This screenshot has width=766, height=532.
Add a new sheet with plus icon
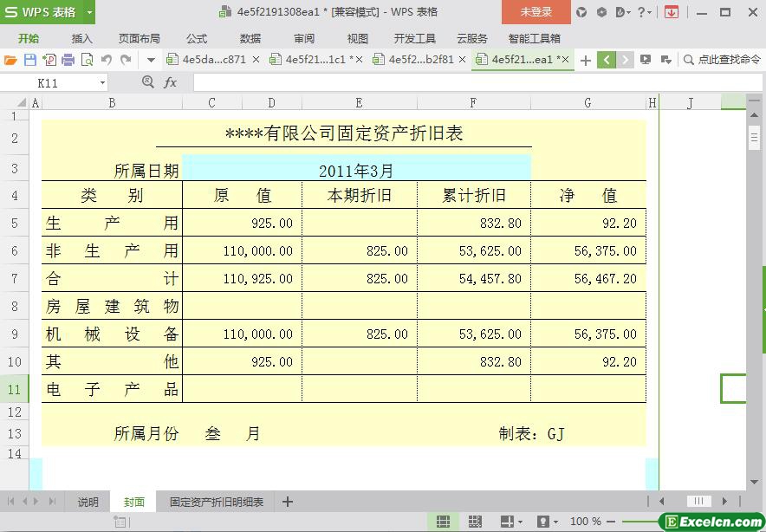point(288,502)
